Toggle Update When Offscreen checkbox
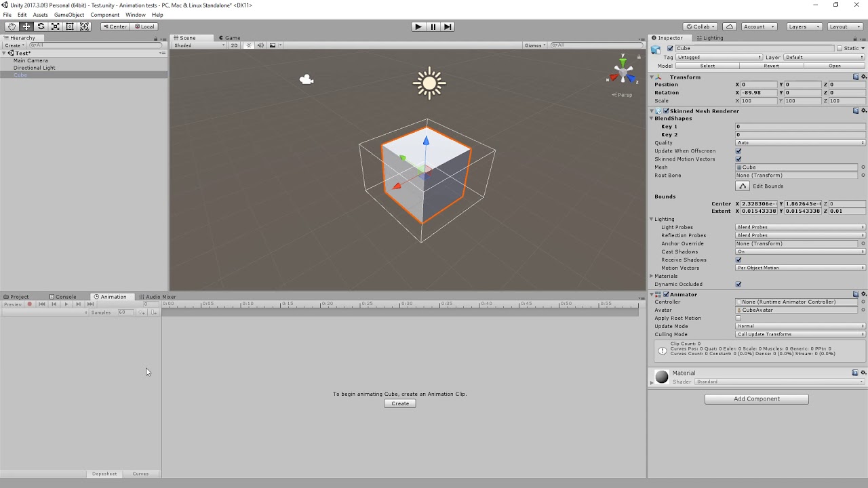The image size is (868, 488). pos(738,151)
